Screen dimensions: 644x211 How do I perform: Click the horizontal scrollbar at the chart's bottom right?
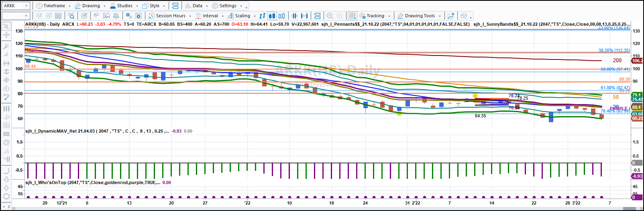[x=630, y=209]
